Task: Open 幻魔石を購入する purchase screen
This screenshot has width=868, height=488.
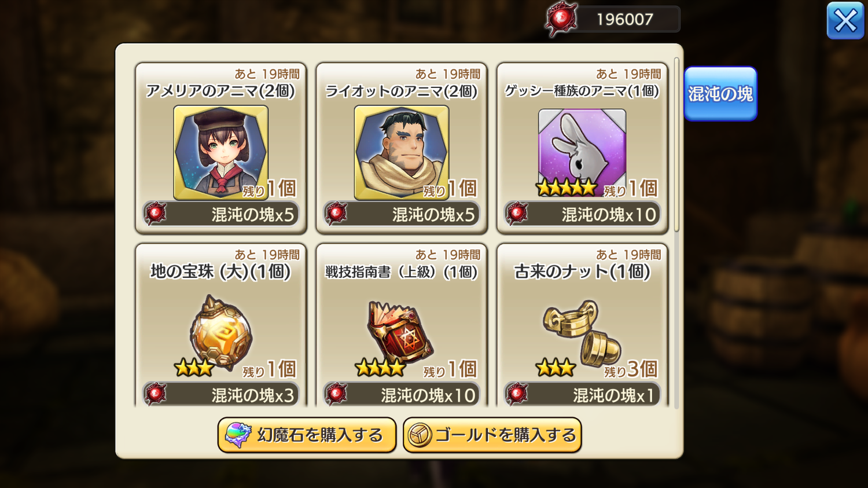Action: (x=307, y=435)
